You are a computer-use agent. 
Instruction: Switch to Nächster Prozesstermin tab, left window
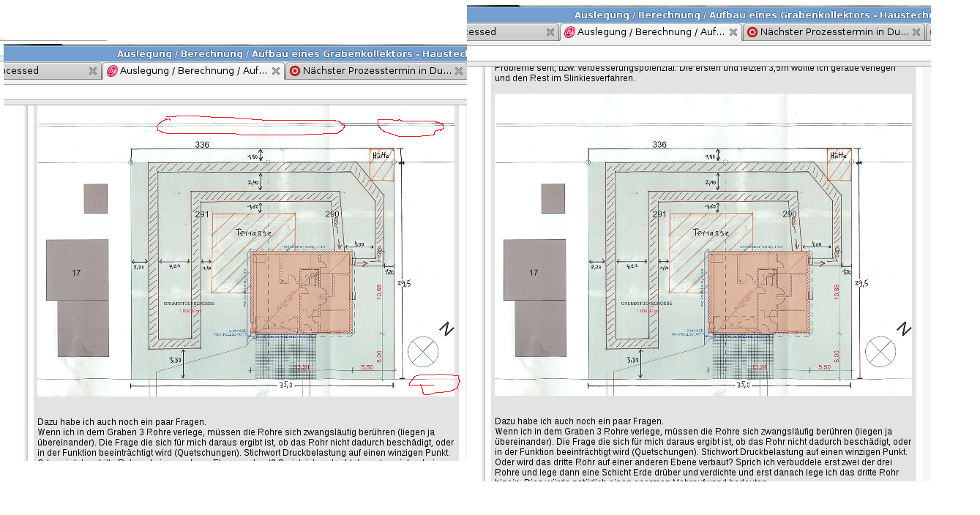click(x=377, y=71)
